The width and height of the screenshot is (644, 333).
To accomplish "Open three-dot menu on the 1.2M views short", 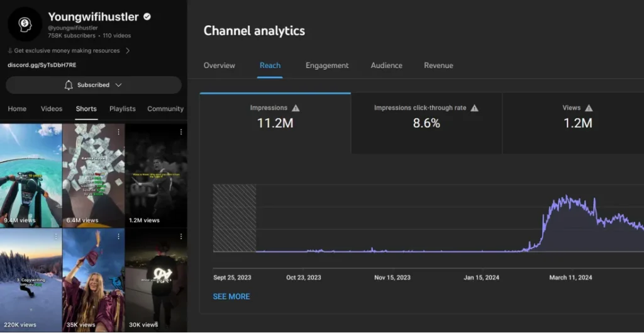I will pyautogui.click(x=181, y=132).
